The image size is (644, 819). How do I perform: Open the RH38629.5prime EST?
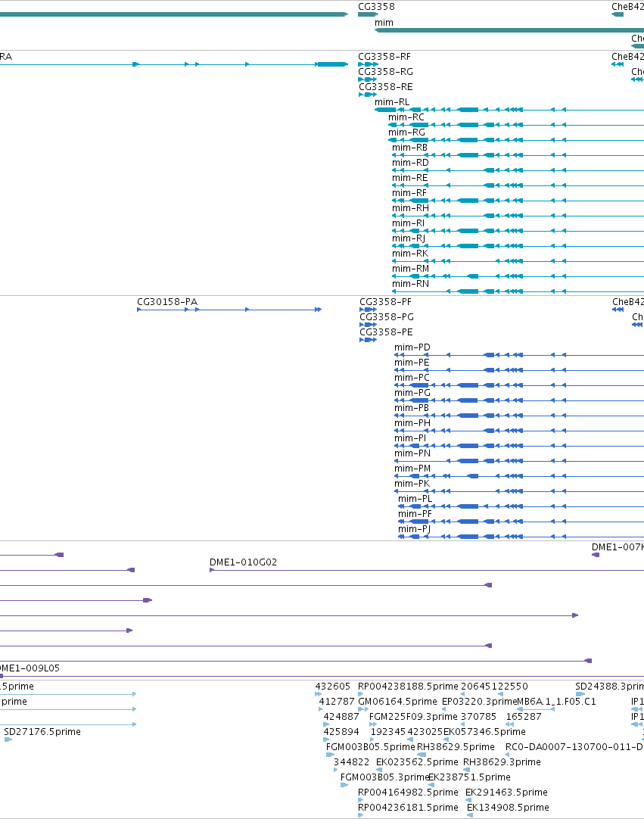pos(456,747)
